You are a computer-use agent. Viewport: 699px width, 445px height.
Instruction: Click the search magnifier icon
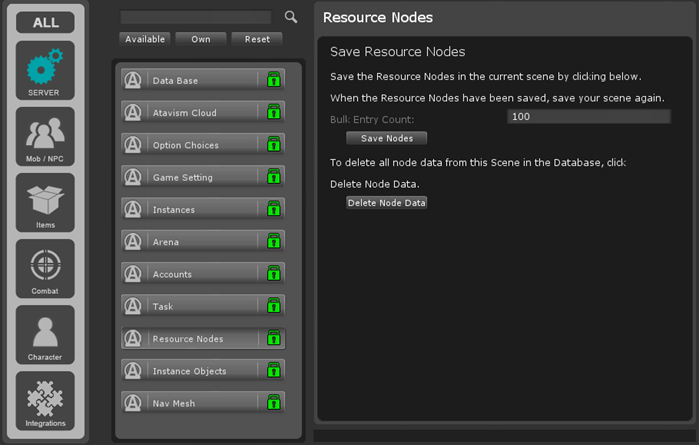click(291, 17)
